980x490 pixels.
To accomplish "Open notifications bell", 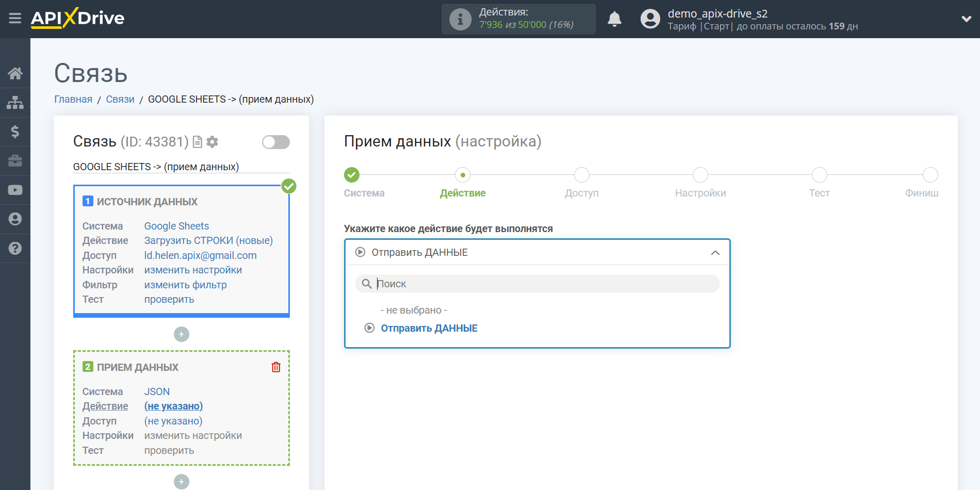I will click(614, 19).
